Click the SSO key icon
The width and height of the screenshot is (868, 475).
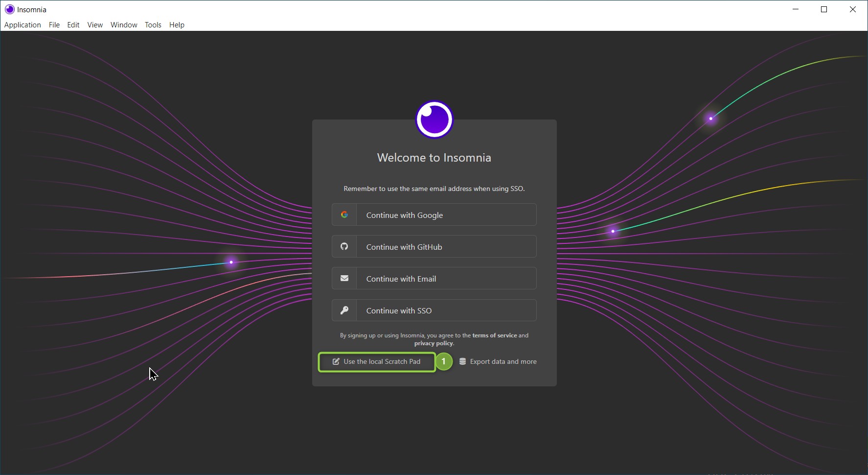[x=344, y=310]
